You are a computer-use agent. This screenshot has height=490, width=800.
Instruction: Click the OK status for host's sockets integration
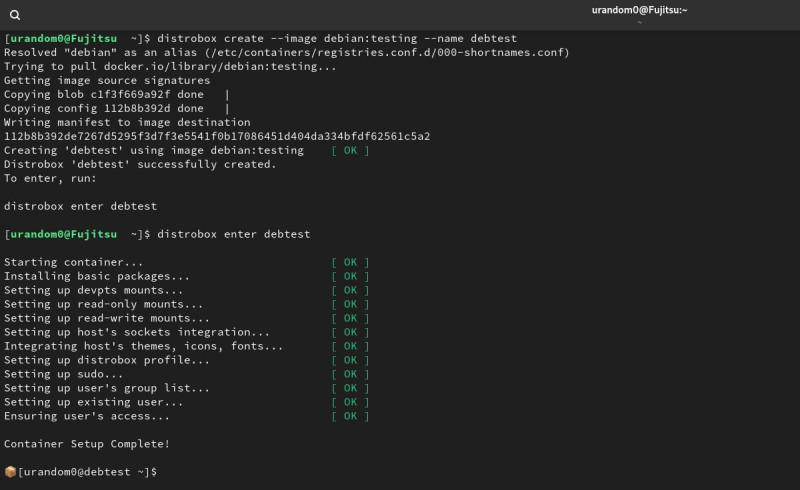(350, 332)
